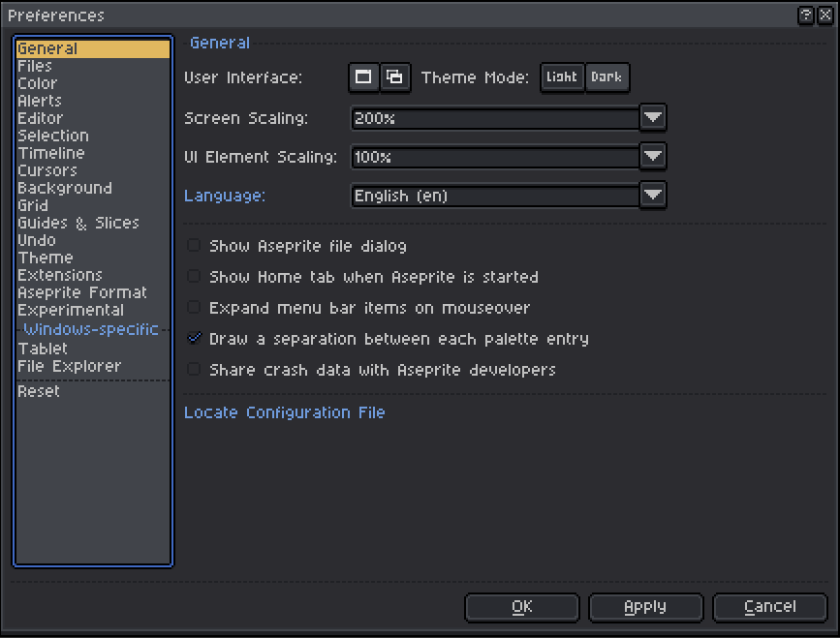
Task: Open the Selection section
Action: point(93,136)
